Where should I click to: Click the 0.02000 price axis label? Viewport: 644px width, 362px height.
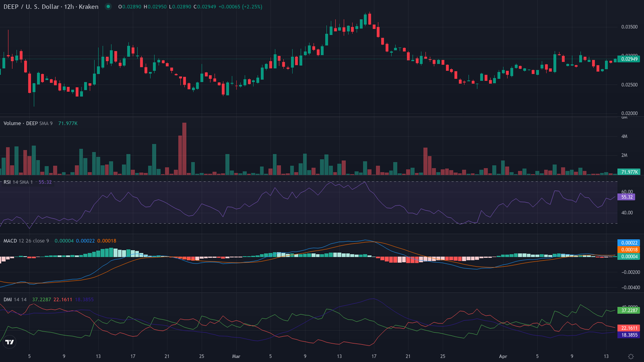point(629,114)
